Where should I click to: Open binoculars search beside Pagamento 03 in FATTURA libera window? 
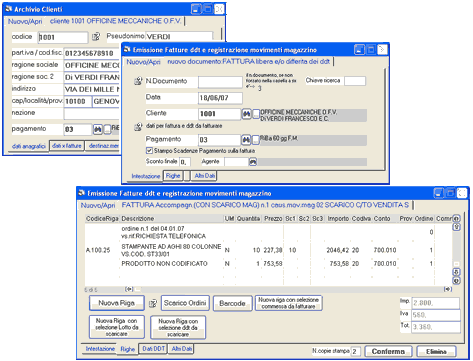tap(246, 140)
